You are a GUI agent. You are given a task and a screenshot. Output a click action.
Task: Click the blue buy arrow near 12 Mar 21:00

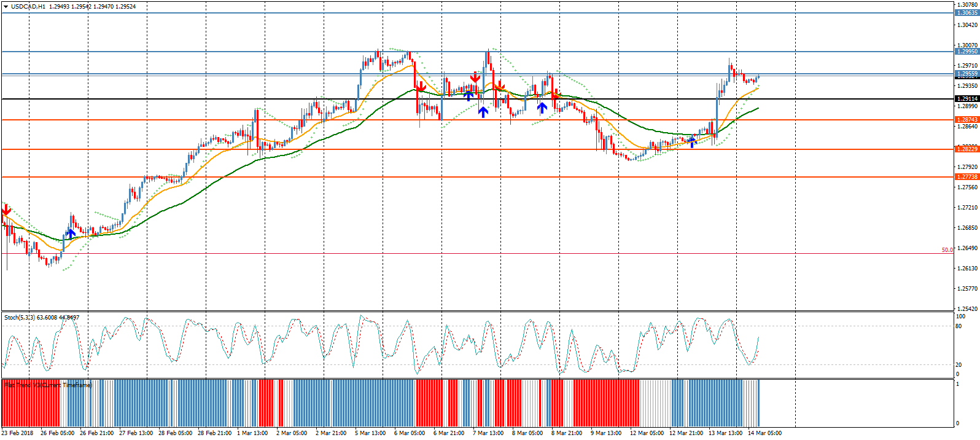[x=692, y=142]
